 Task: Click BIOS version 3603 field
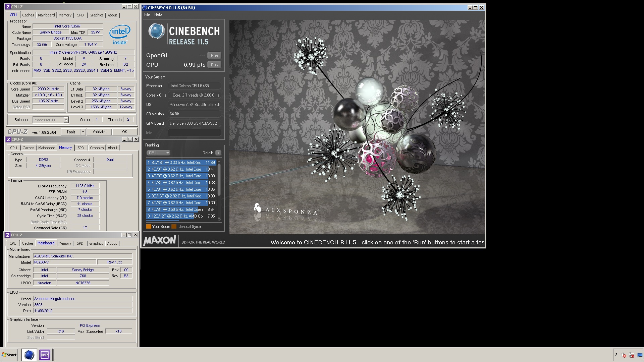[83, 305]
